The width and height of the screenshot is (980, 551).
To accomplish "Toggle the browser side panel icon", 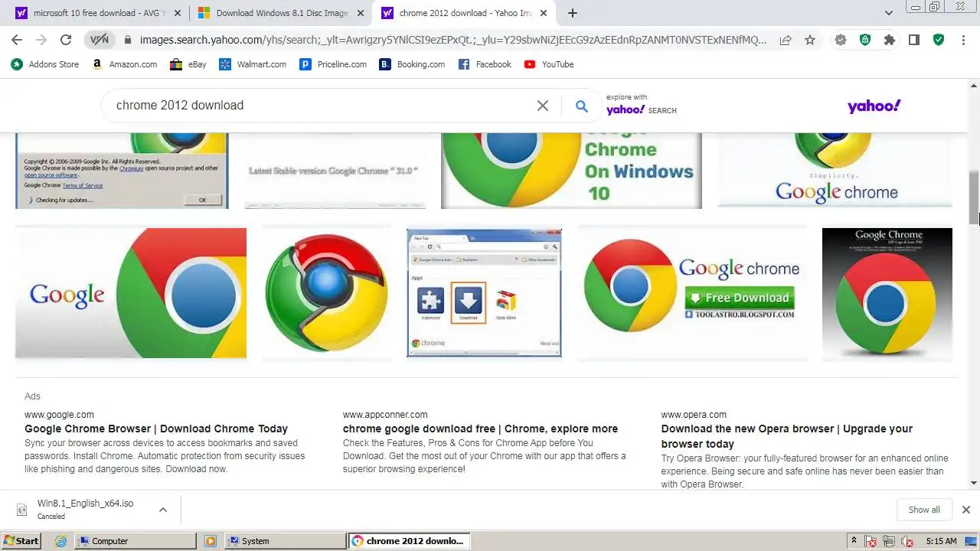I will coord(914,40).
